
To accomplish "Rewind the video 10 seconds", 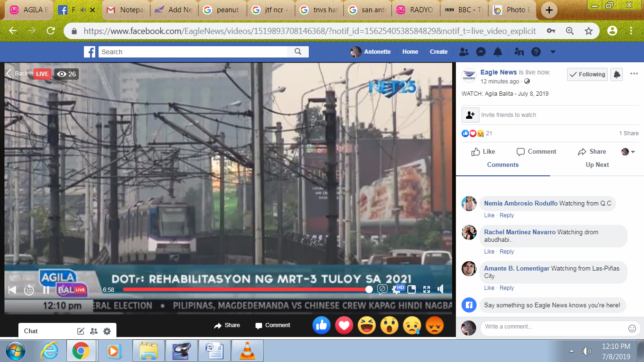I will 29,290.
